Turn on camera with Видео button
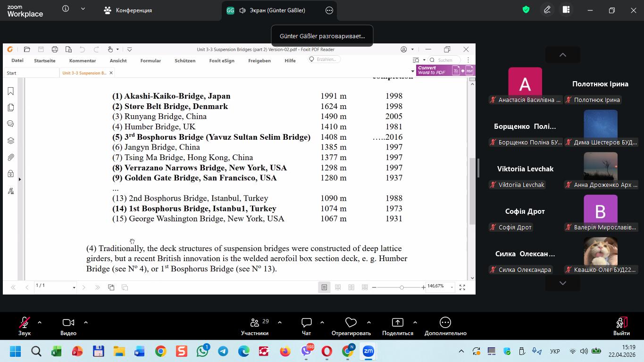Viewport: 644px width, 362px height. [68, 326]
